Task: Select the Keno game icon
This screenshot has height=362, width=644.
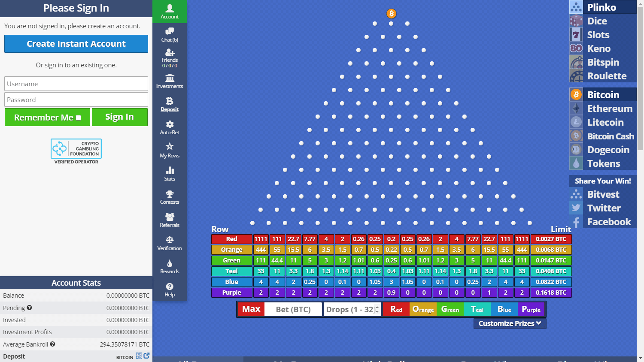Action: tap(576, 48)
